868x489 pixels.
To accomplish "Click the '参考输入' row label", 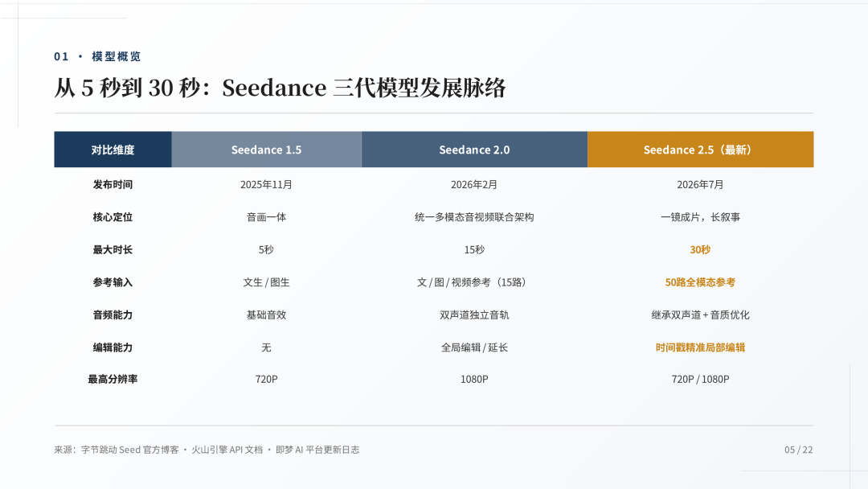I will (113, 282).
